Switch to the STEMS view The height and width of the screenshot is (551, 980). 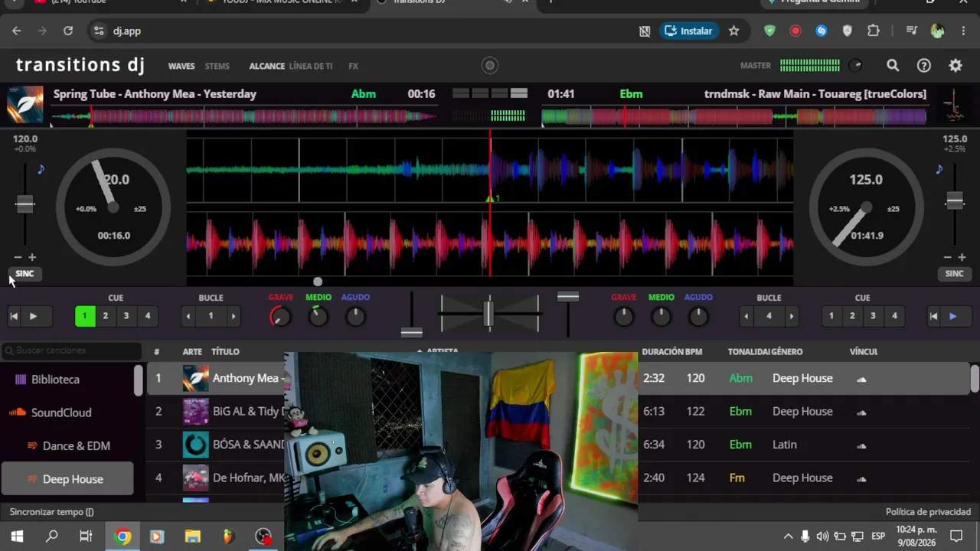217,67
